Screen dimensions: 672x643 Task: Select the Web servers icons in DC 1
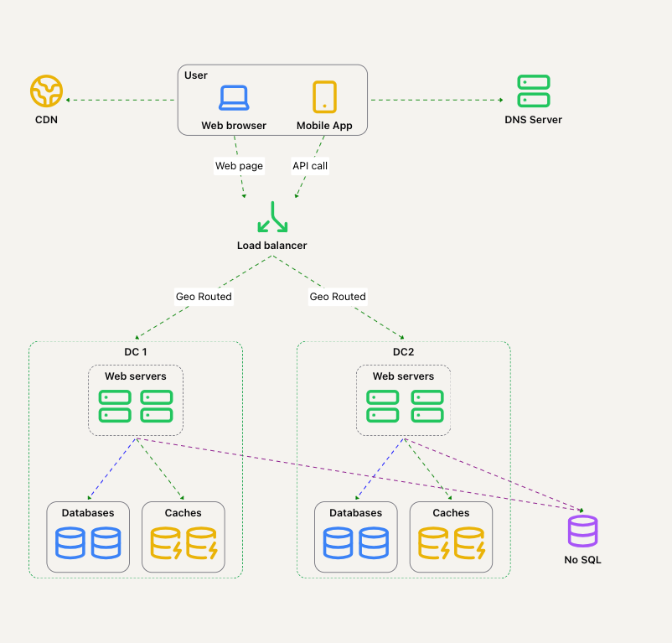[x=136, y=406]
